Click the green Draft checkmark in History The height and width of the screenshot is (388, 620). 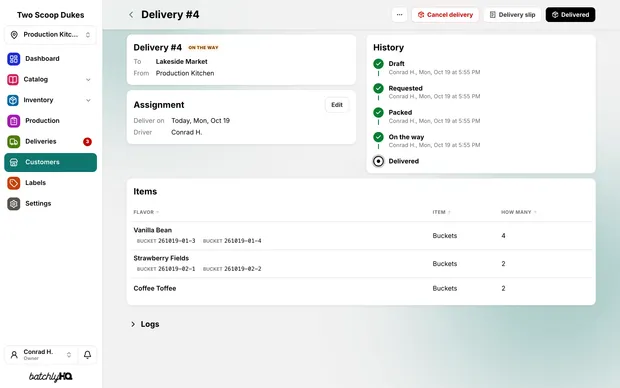pos(378,64)
